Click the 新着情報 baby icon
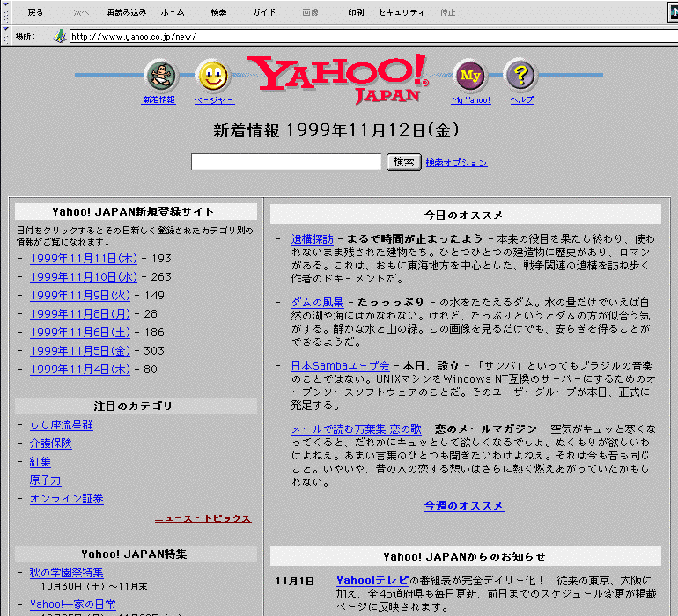 tap(161, 76)
